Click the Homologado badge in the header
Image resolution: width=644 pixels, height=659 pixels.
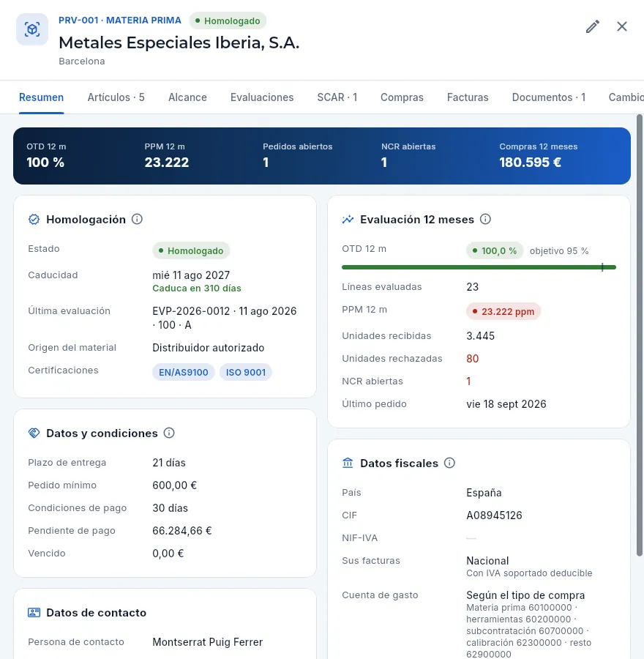pyautogui.click(x=228, y=21)
